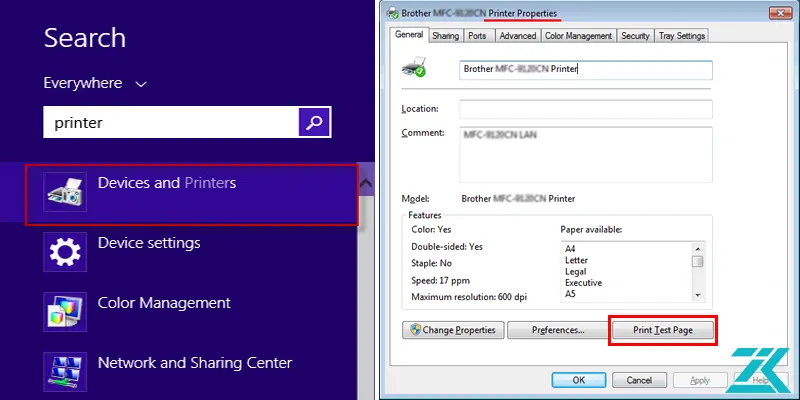Click the Devices and Printers icon
The width and height of the screenshot is (800, 400).
[65, 192]
